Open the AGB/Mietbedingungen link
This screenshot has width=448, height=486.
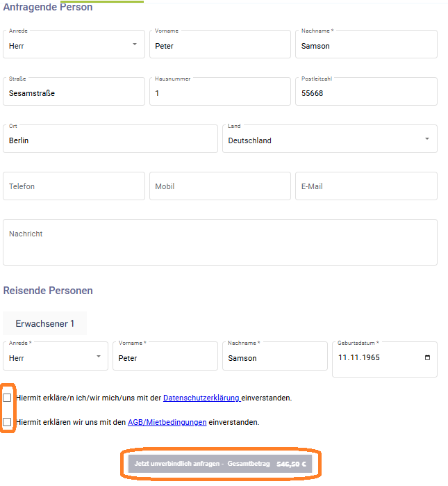tap(167, 422)
